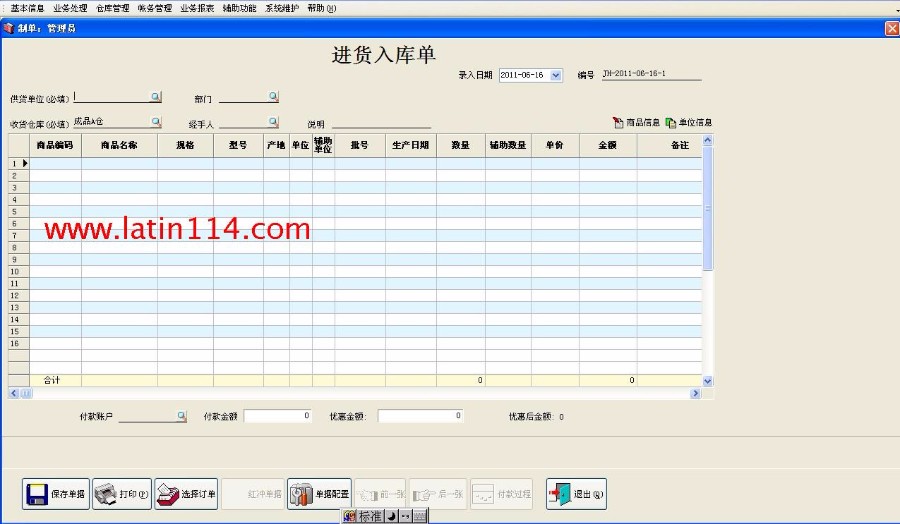Click the 说明 description field
The width and height of the screenshot is (900, 524).
coord(381,123)
